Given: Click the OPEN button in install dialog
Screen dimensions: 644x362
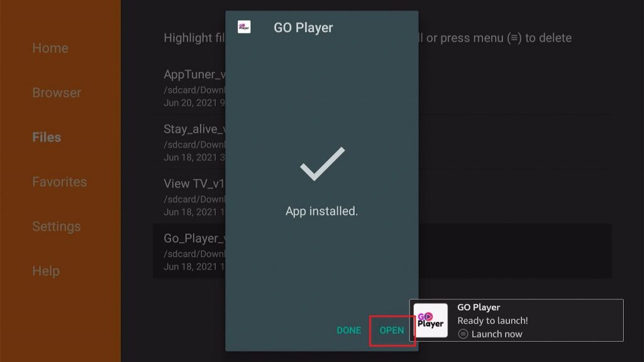Looking at the screenshot, I should [x=391, y=331].
